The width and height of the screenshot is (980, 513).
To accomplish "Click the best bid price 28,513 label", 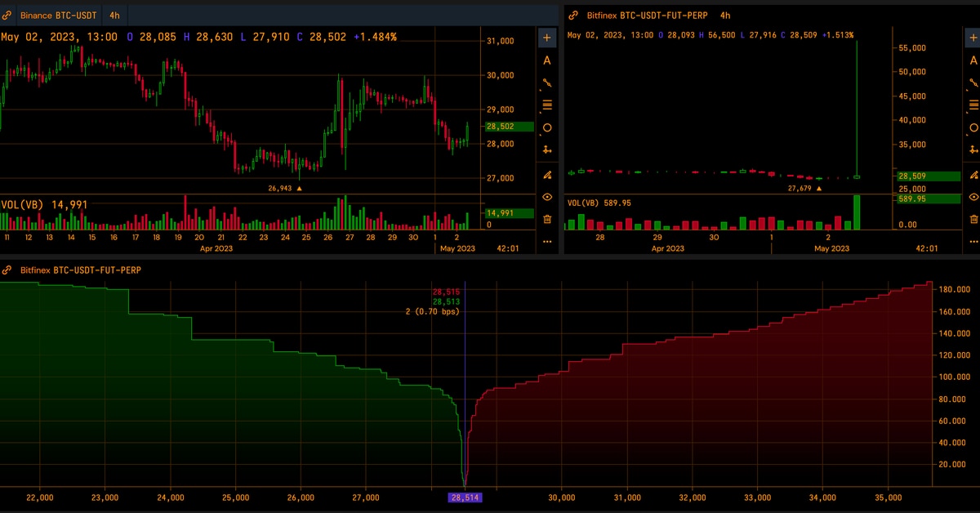I will (x=447, y=301).
